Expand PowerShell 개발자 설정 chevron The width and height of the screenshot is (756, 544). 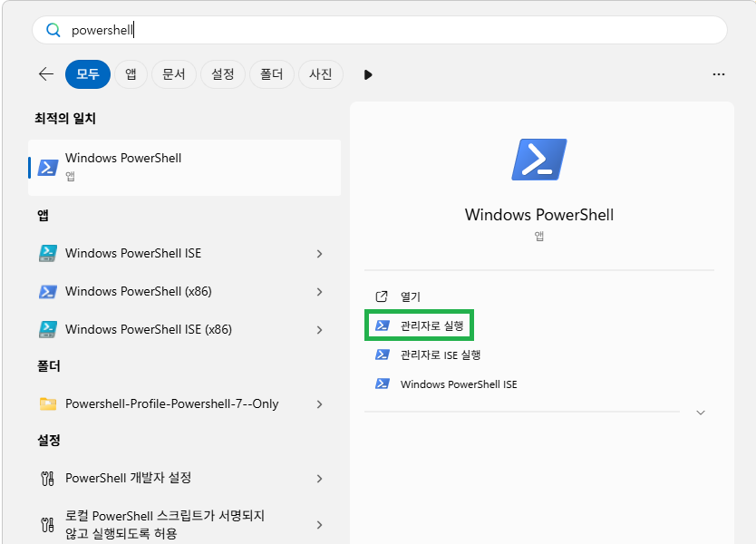point(319,479)
